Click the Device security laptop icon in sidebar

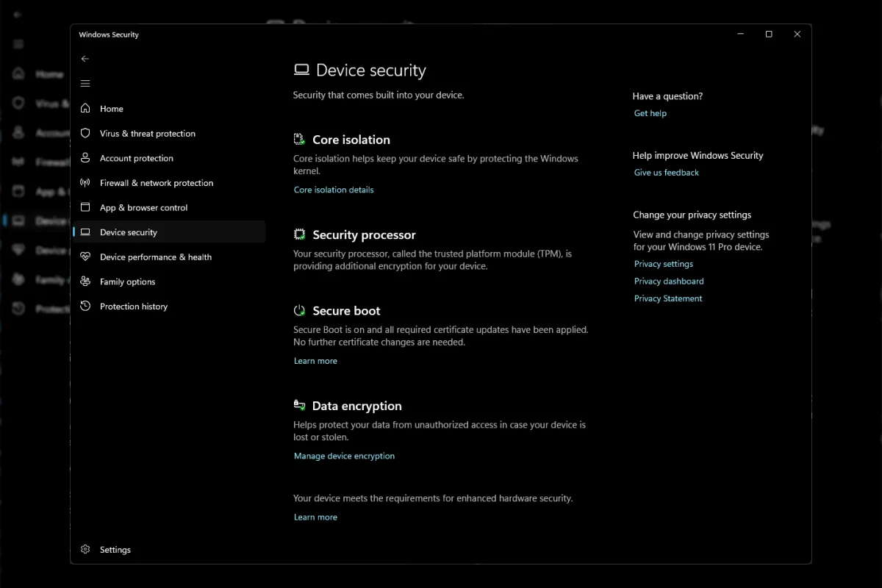pos(85,232)
